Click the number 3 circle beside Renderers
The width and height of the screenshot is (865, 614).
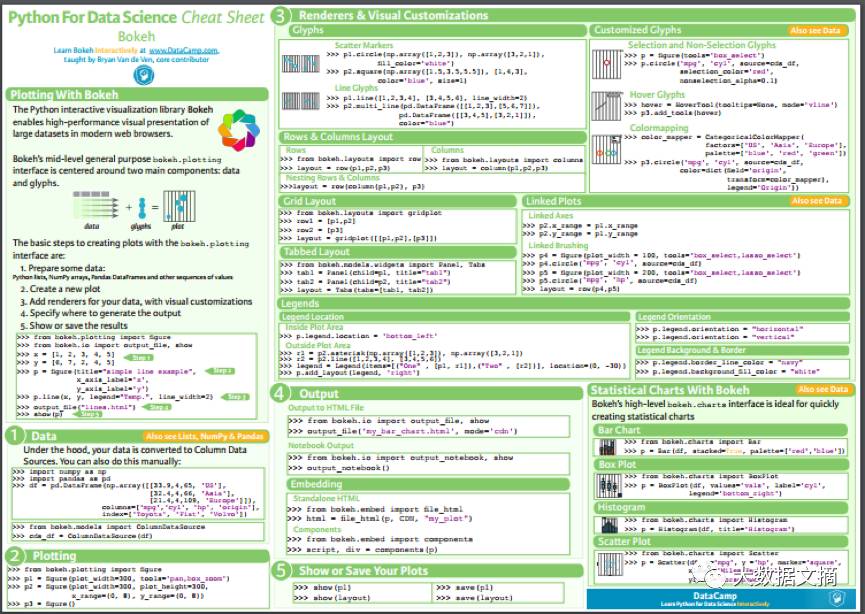click(280, 15)
